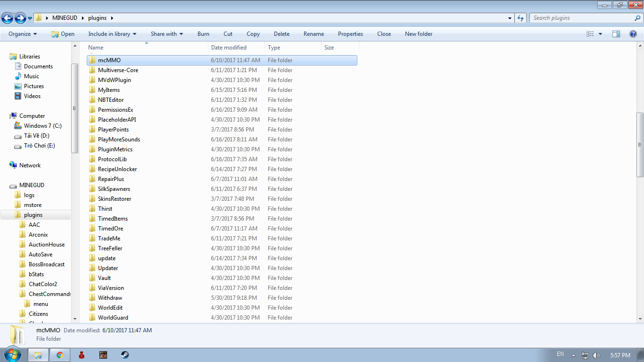Select the logs folder in the tree
This screenshot has width=644, height=362.
tap(29, 195)
